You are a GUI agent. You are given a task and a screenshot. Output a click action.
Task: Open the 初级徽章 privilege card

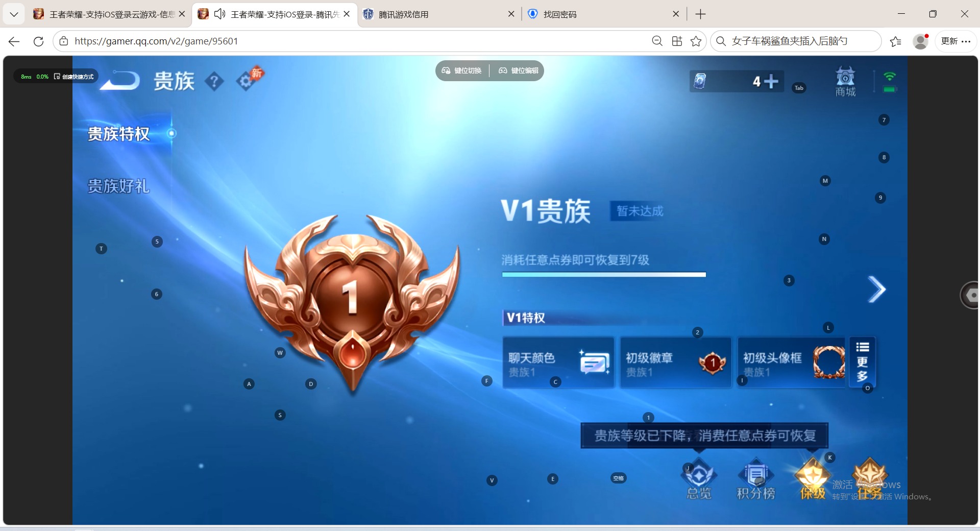click(675, 363)
